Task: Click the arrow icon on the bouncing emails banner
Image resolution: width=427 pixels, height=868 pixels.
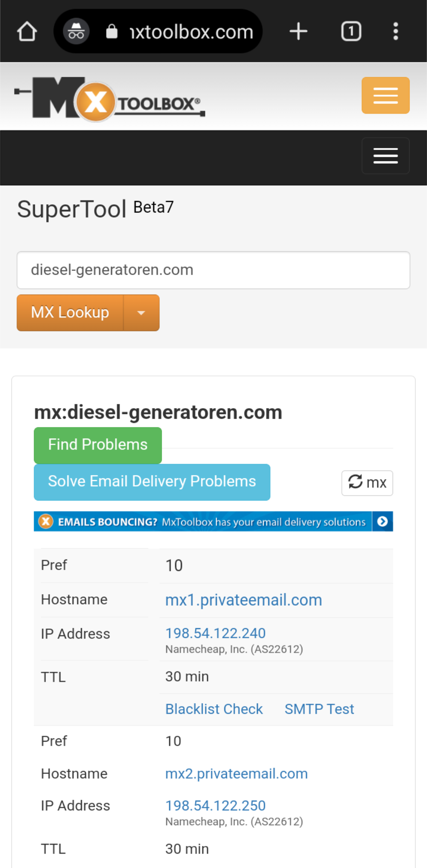Action: [382, 521]
